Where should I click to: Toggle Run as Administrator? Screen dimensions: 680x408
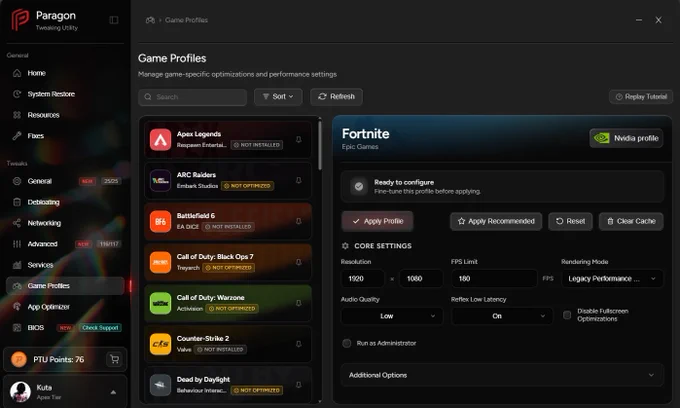347,343
